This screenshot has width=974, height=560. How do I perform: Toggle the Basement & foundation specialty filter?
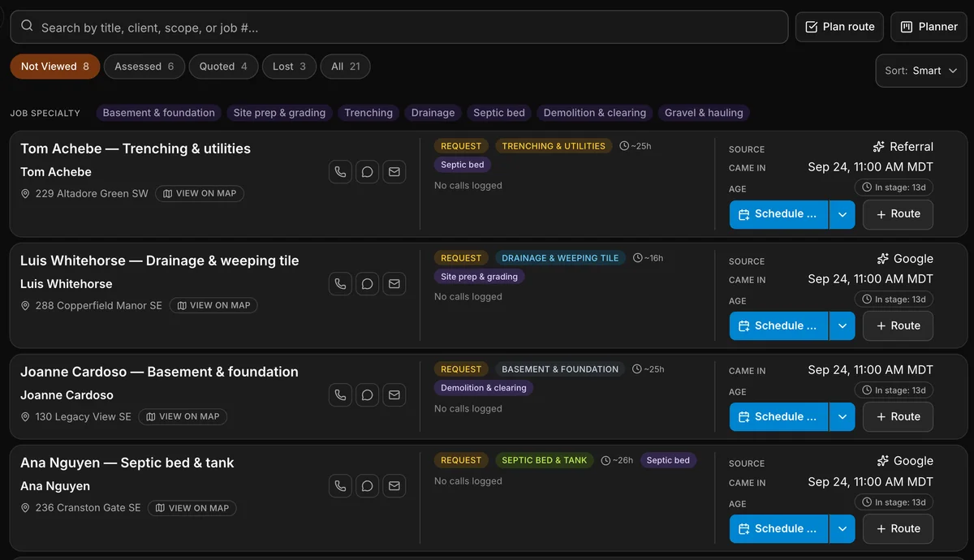(159, 113)
